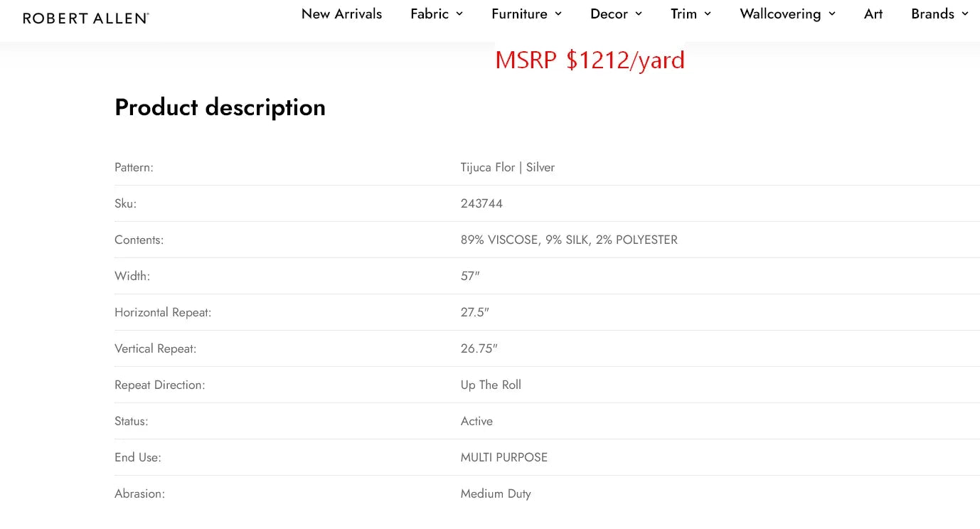The height and width of the screenshot is (529, 980).
Task: Click the SKU number 243744
Action: point(481,204)
